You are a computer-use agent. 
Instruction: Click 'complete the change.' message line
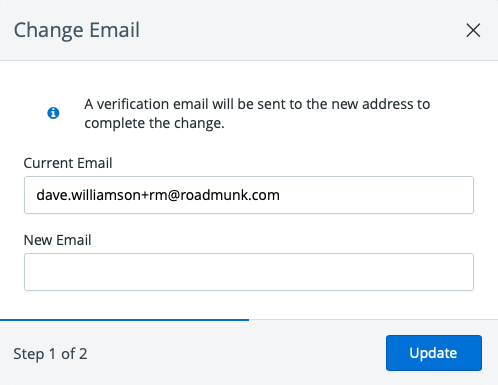tap(154, 123)
